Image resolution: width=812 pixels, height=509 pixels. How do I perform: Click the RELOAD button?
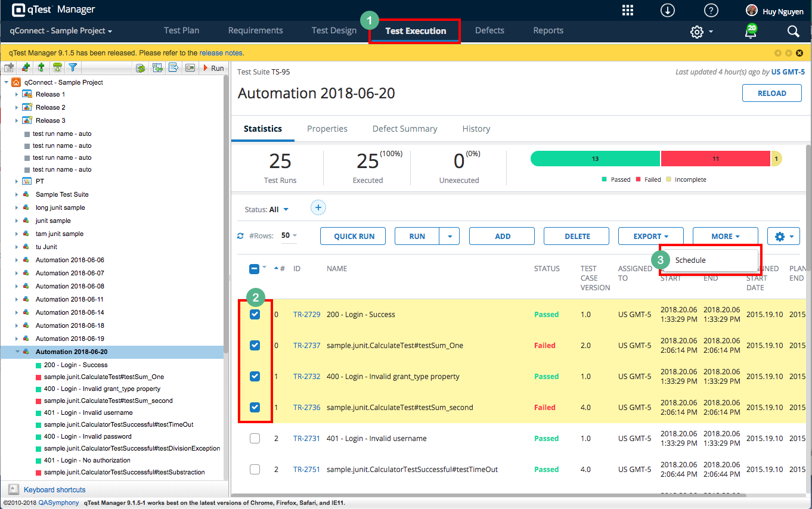click(771, 93)
